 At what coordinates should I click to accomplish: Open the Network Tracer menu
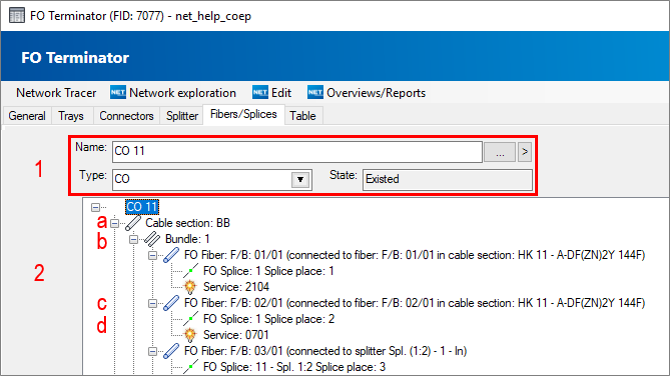56,93
